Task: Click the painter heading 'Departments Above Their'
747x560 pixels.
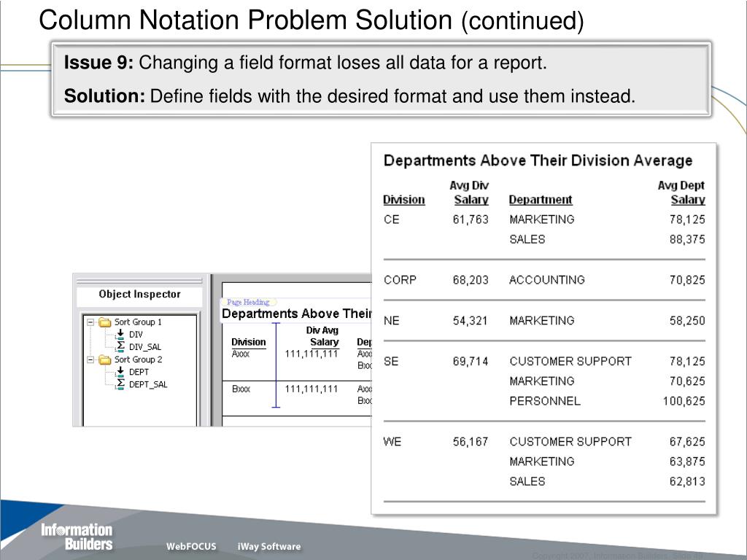Action: [x=297, y=314]
